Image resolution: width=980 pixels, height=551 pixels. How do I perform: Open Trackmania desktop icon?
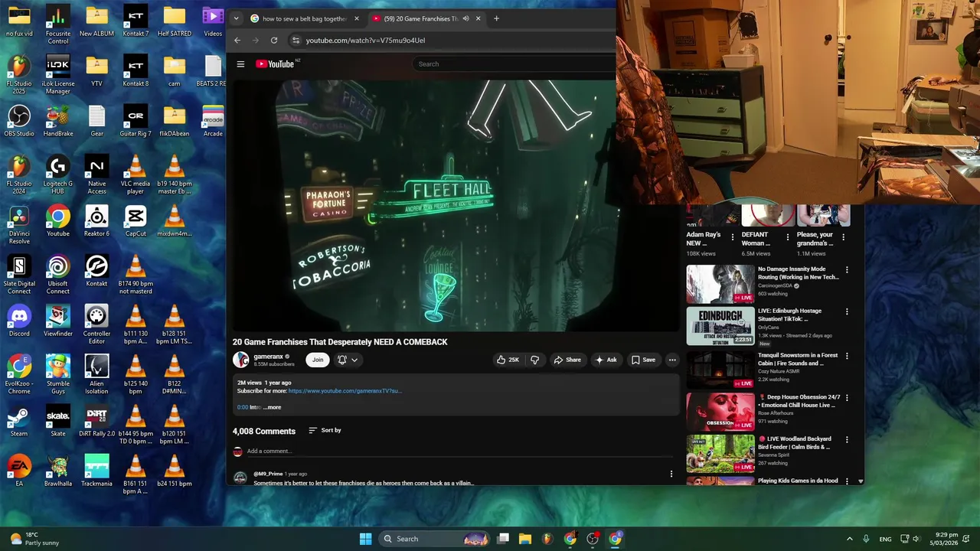click(96, 471)
